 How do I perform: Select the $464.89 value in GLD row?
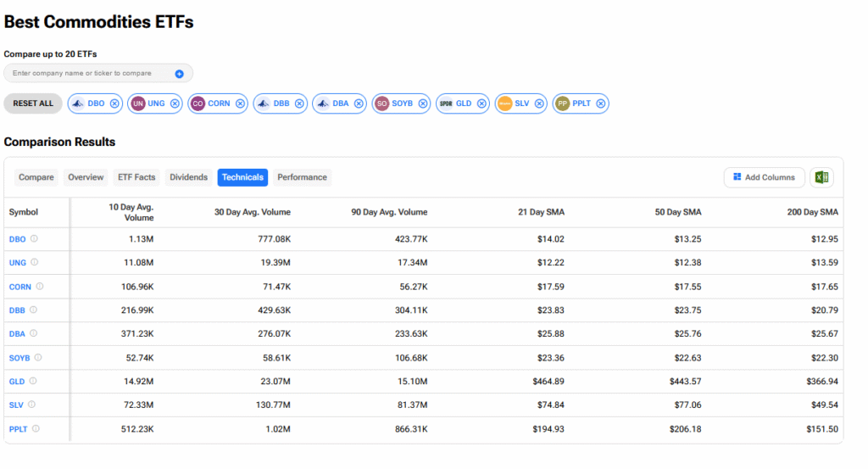point(548,382)
